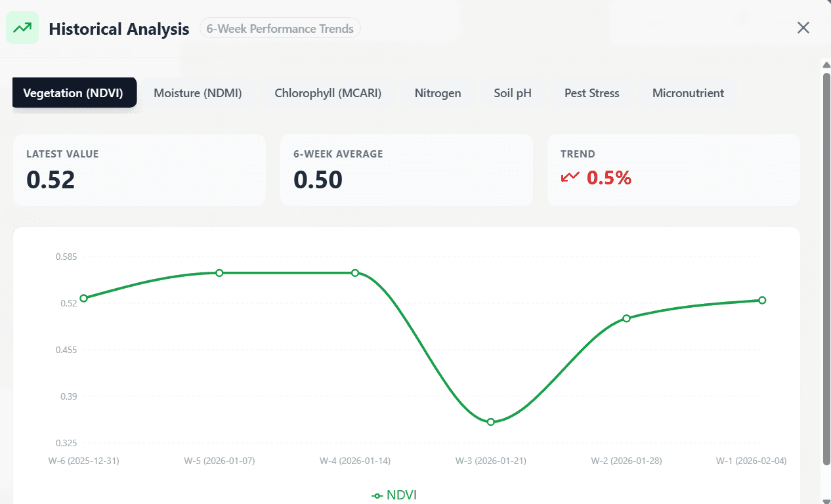Click the Latest Value card
The height and width of the screenshot is (504, 831).
pos(139,170)
